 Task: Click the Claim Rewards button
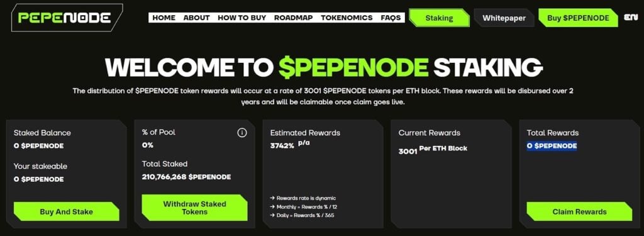point(579,211)
